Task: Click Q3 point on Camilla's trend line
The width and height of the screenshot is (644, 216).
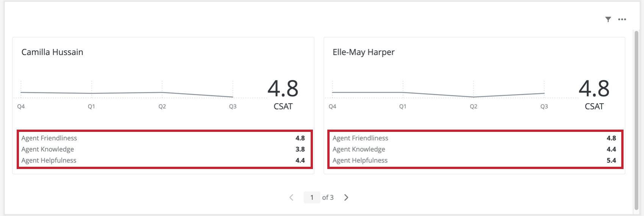Action: [233, 97]
